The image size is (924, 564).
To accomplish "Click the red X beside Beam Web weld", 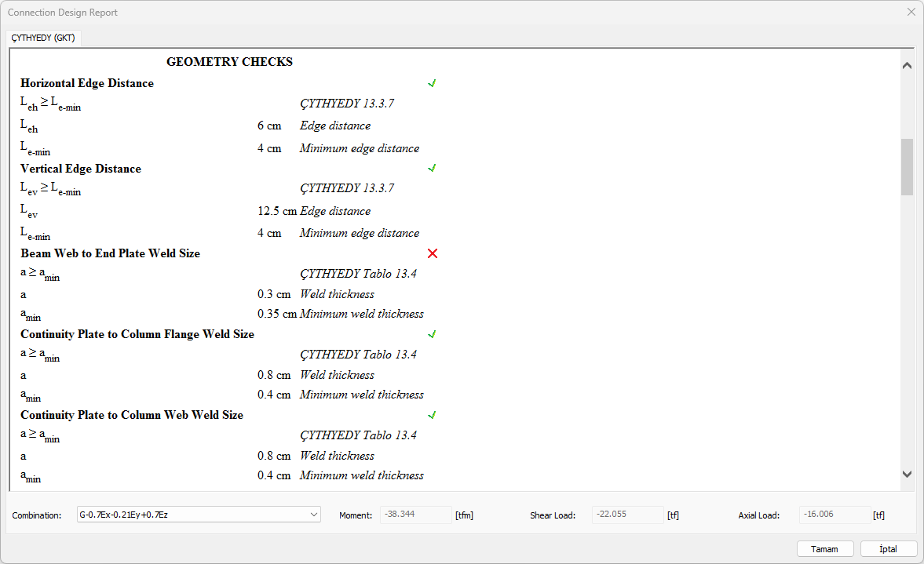I will coord(432,253).
